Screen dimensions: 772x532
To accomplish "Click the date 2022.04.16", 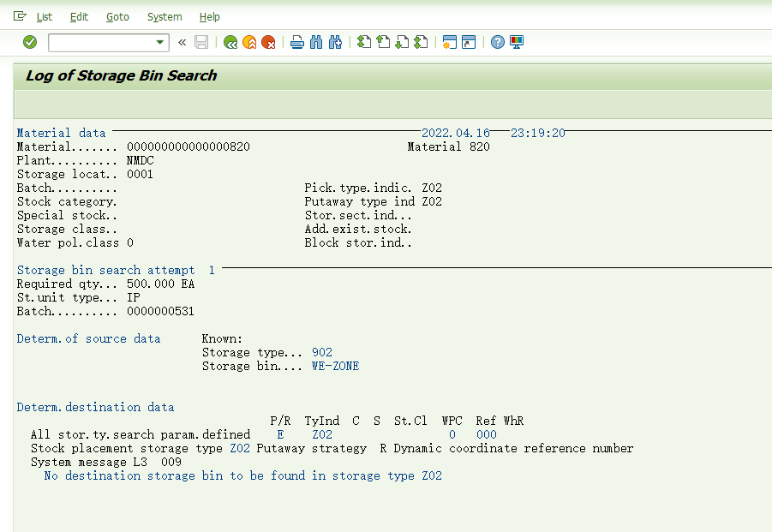I will pos(456,133).
